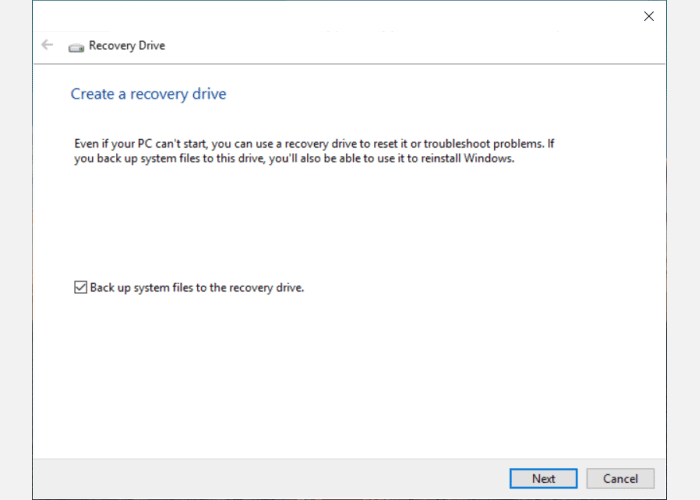
Task: Click the back arrow in the header
Action: pos(47,45)
